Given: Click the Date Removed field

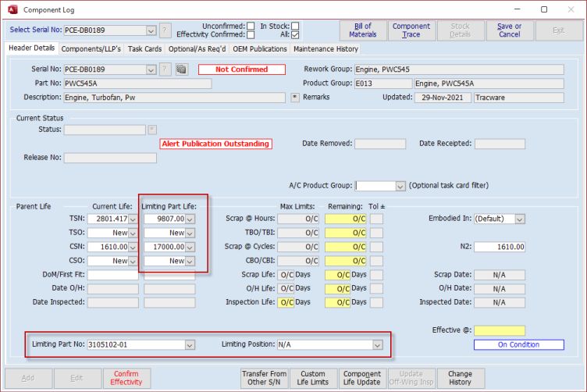Looking at the screenshot, I should tap(380, 144).
